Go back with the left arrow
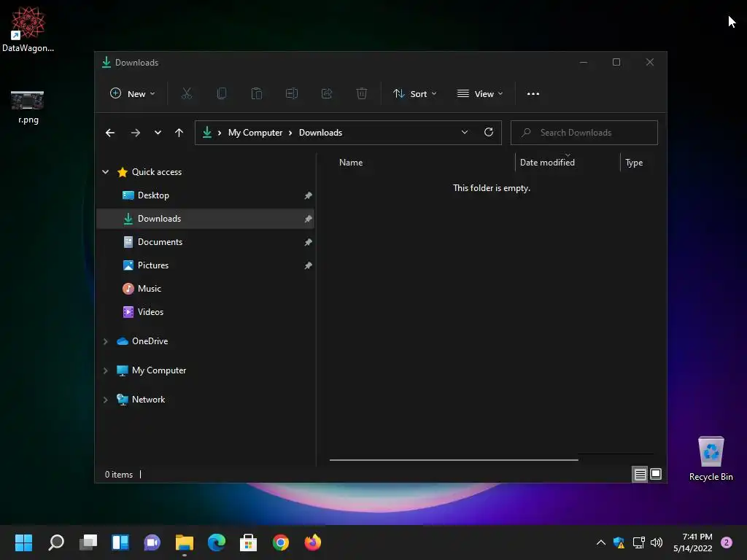Viewport: 747px width, 560px height. [110, 133]
